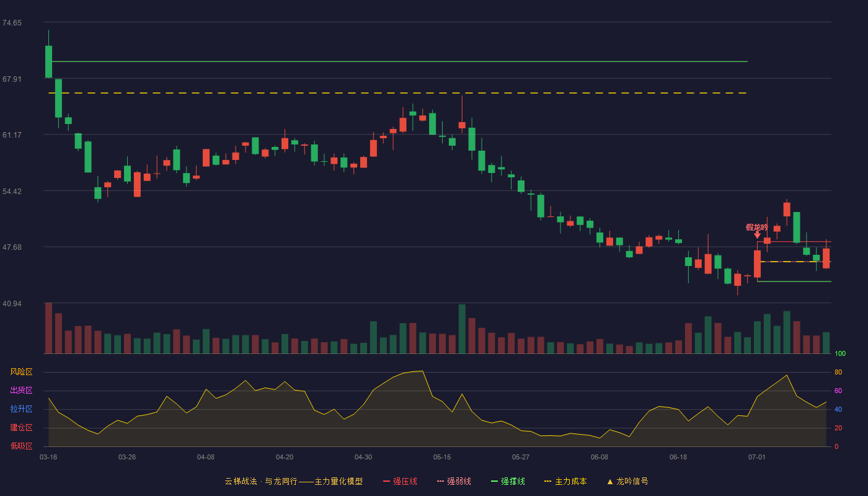
Task: Click the 60 indicator scale label
Action: coord(838,391)
